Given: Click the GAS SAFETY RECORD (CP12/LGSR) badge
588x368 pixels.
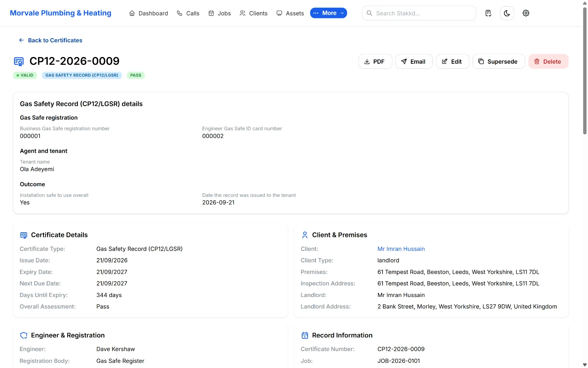Looking at the screenshot, I should click(x=82, y=75).
